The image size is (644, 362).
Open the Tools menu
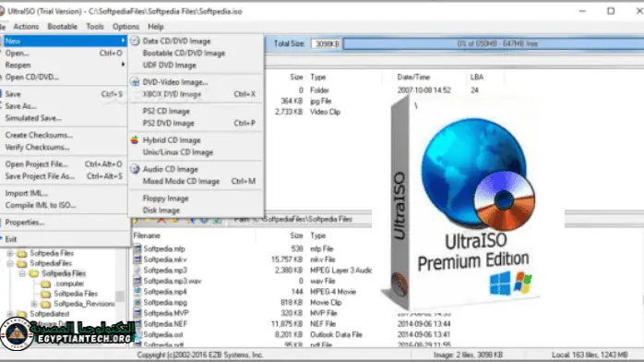tap(95, 26)
